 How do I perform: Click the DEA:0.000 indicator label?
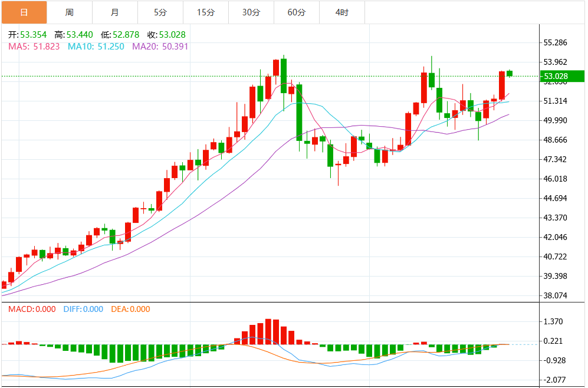coord(130,309)
